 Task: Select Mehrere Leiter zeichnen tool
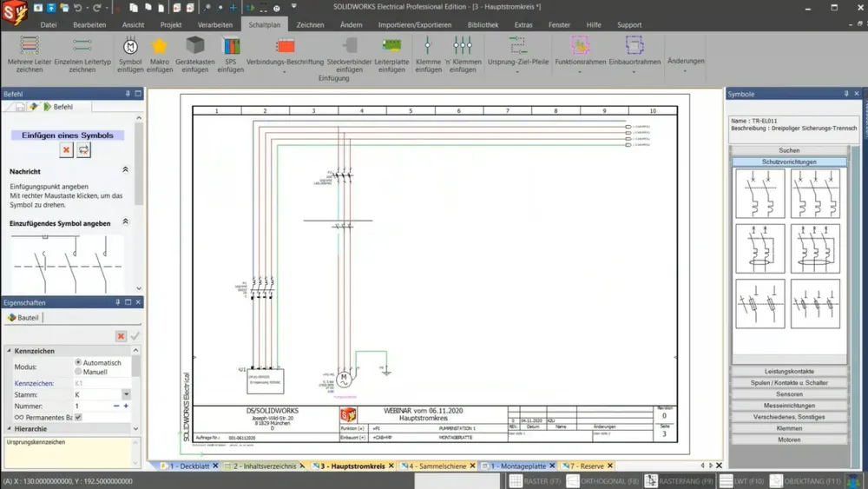pos(30,46)
